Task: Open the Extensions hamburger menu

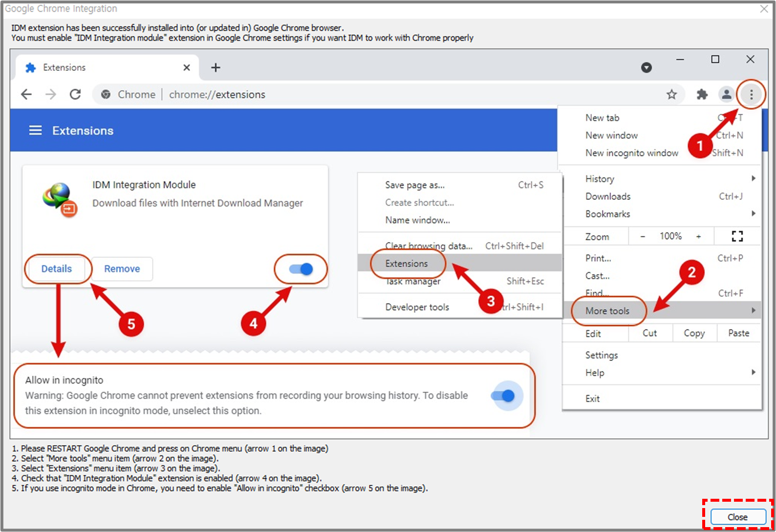Action: 35,130
